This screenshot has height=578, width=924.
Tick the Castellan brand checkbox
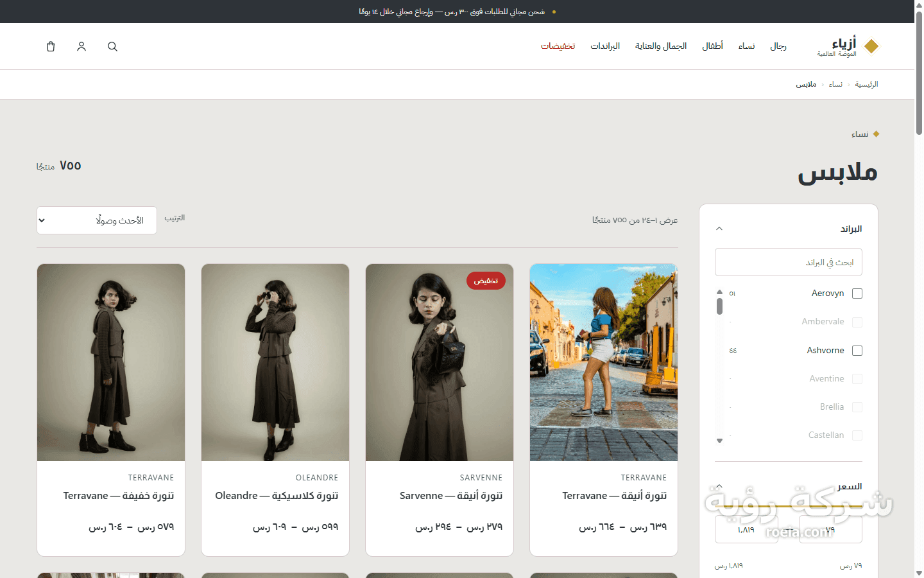[x=857, y=435]
